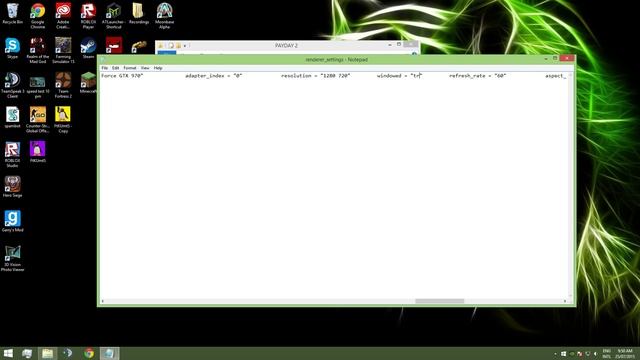Select the Hero Siege desktop icon
The image size is (640, 360).
pyautogui.click(x=12, y=187)
